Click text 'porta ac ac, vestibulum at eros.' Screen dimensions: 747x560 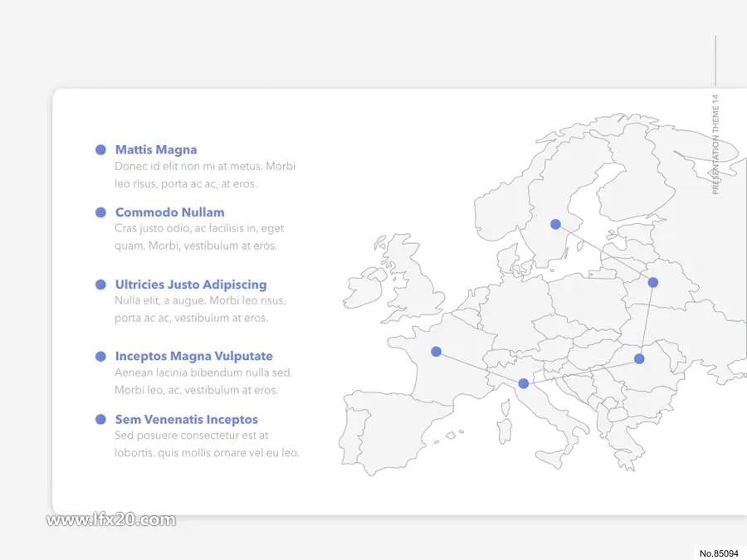pyautogui.click(x=191, y=318)
